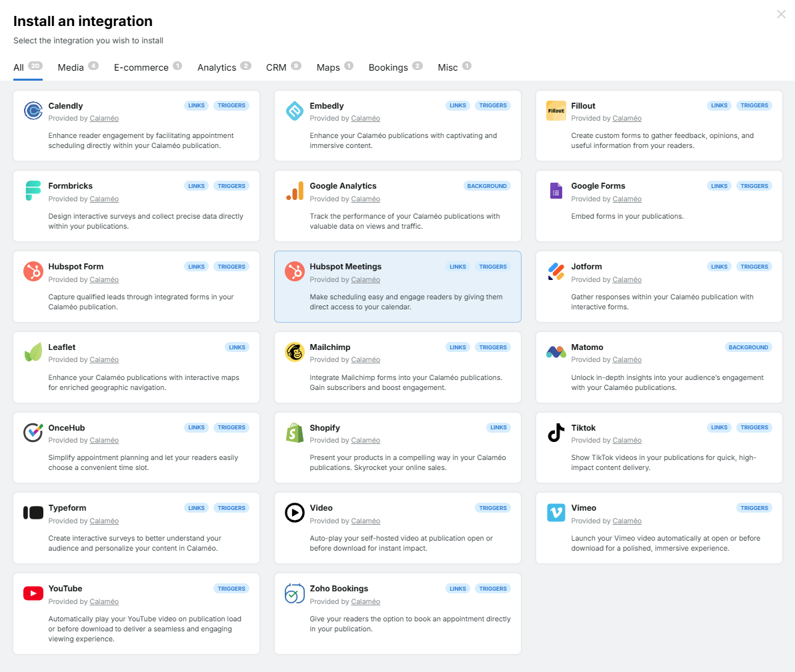
Task: Select the Mailchimp card title
Action: click(x=329, y=347)
